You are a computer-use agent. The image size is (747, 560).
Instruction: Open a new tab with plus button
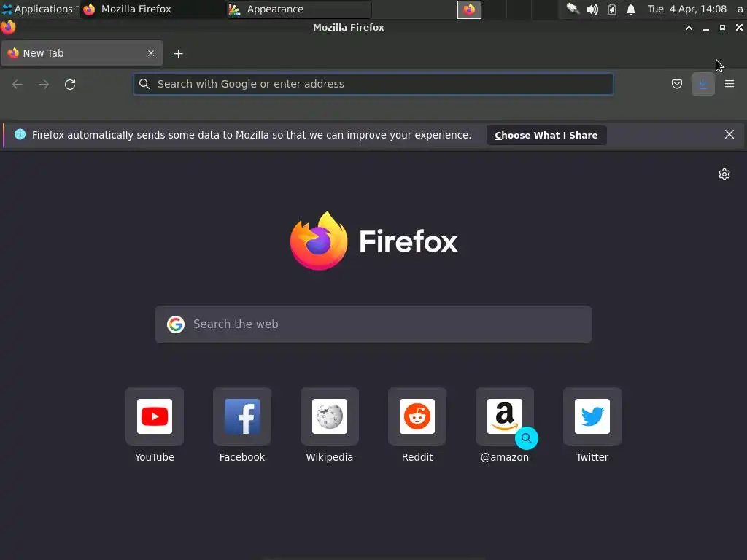click(178, 54)
